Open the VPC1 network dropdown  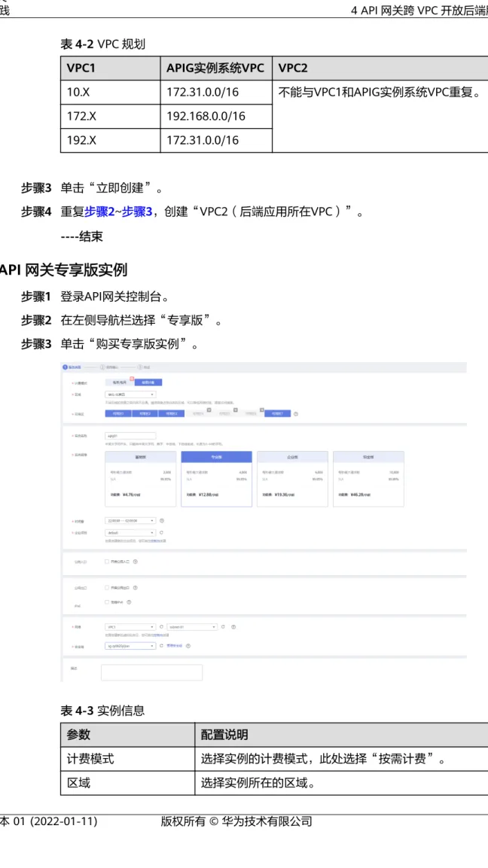tap(130, 626)
